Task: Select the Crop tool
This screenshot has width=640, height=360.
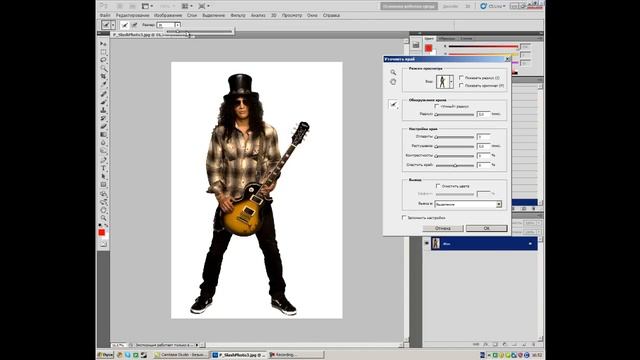Action: click(x=103, y=76)
